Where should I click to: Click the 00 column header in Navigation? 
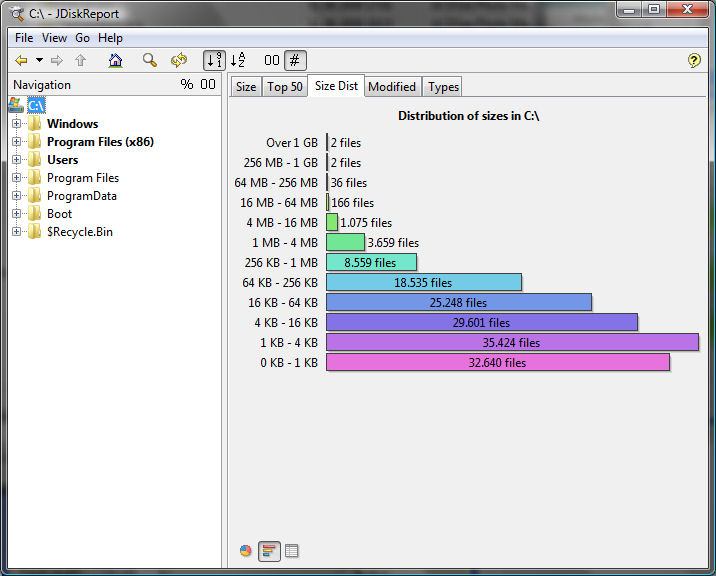tap(208, 85)
